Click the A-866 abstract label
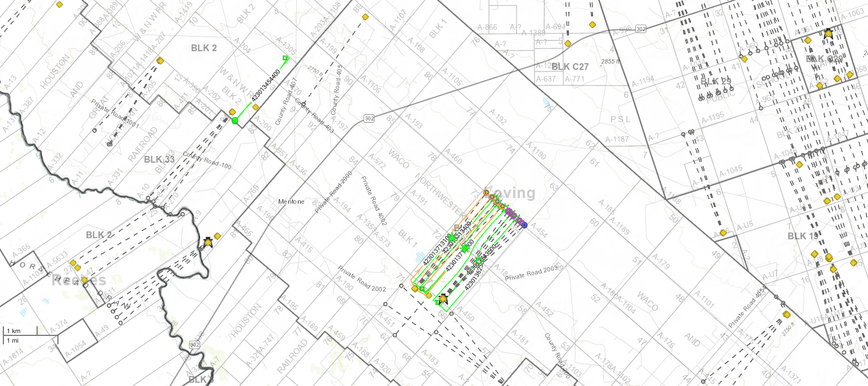This screenshot has width=868, height=386. click(x=487, y=27)
